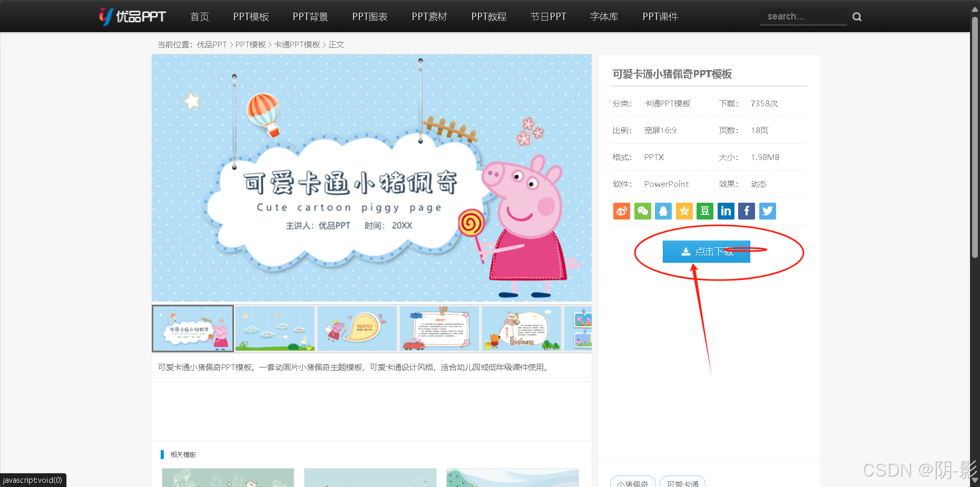This screenshot has height=487, width=980.
Task: Open 卡通PPT模板 category link in info panel
Action: point(668,104)
